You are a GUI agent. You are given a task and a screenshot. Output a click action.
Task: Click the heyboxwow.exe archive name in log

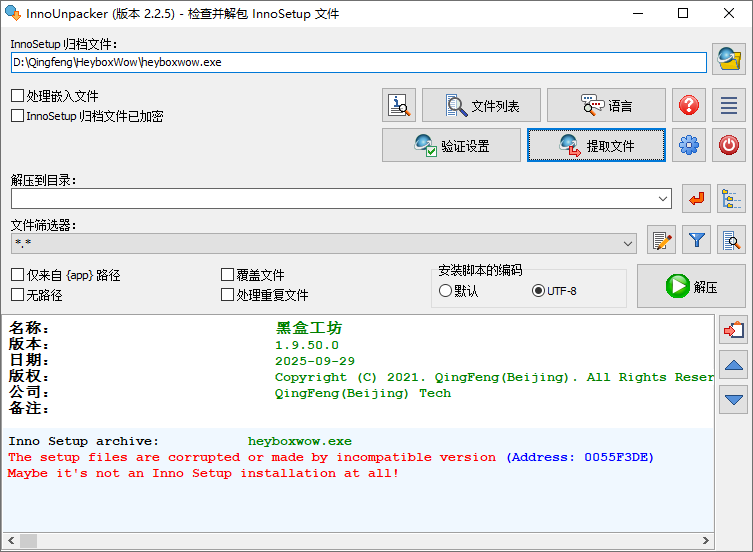coord(300,441)
